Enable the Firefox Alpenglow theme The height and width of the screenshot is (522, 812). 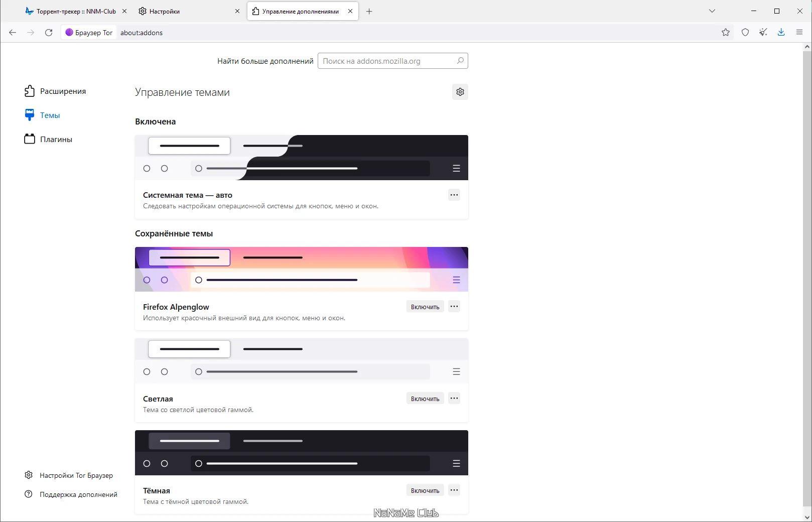[425, 307]
